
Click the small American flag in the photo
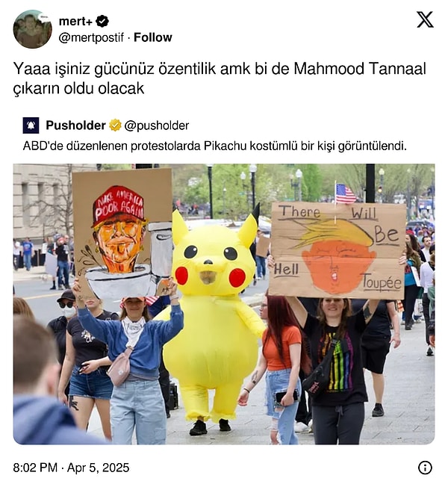pyautogui.click(x=345, y=193)
